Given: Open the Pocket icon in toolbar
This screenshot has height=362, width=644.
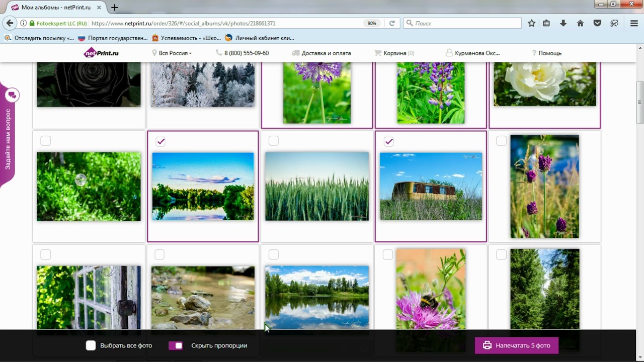Looking at the screenshot, I should (597, 23).
